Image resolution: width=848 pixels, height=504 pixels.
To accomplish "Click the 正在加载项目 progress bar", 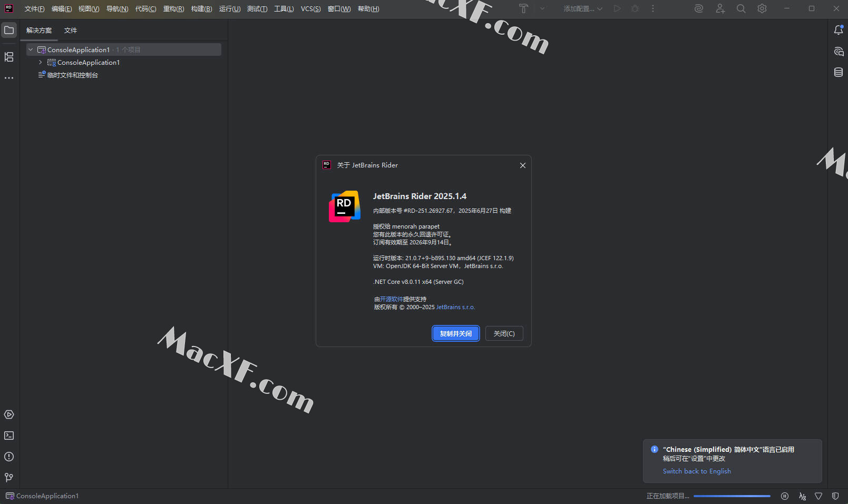I will [732, 496].
